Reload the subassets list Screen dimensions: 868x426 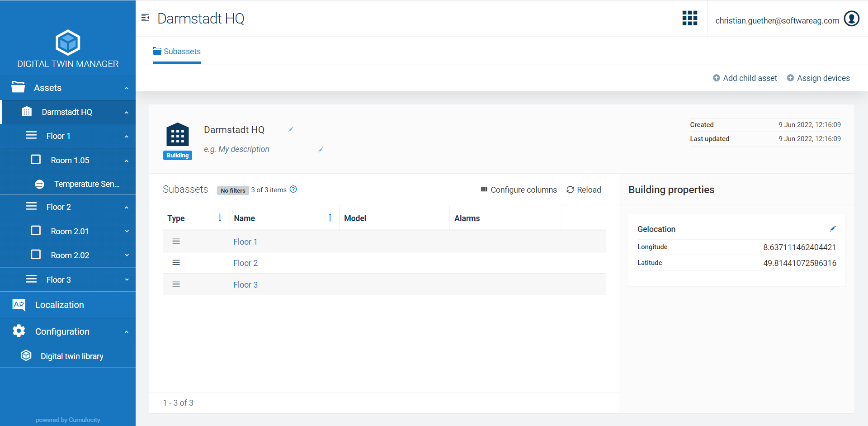[584, 190]
